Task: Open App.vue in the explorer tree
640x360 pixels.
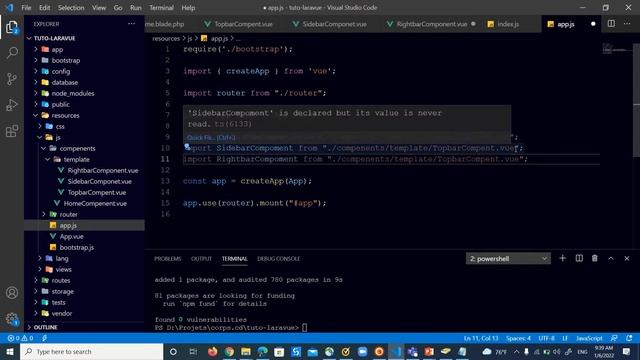Action: 71,236
